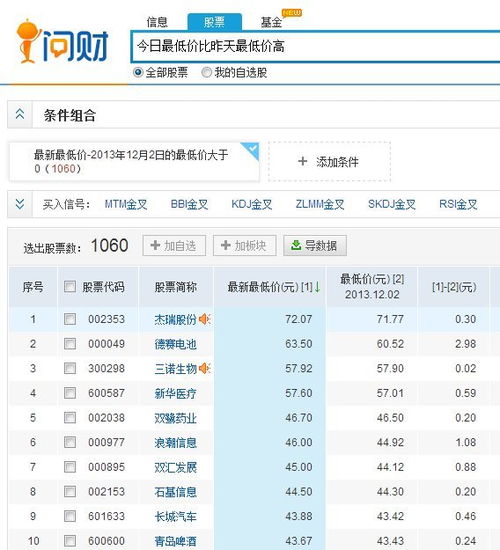Screen dimensions: 500x550
Task: Click the 序号 column header
Action: coord(33,287)
